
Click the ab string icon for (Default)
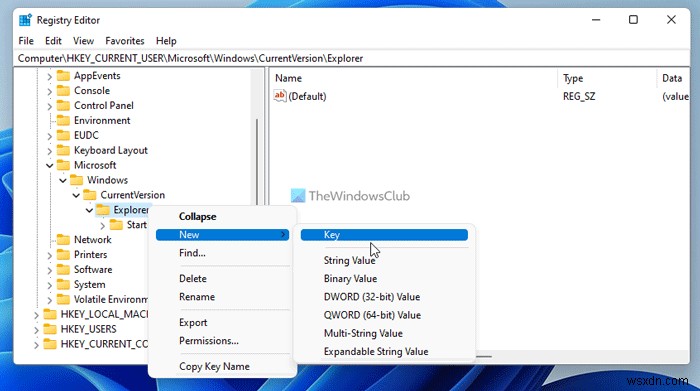pyautogui.click(x=280, y=96)
